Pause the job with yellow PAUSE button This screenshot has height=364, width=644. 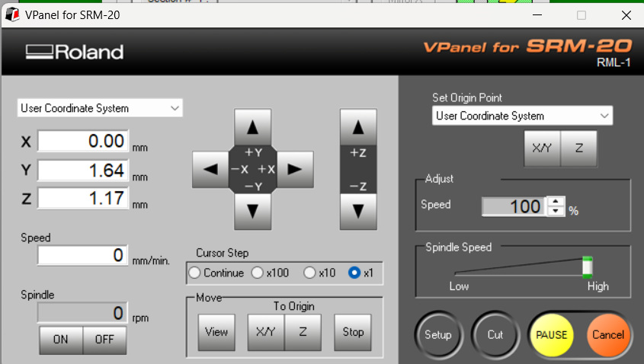pyautogui.click(x=551, y=335)
